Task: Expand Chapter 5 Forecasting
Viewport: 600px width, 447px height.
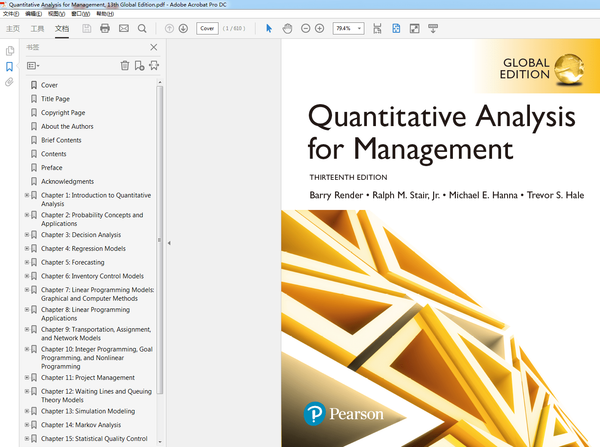Action: pos(27,262)
